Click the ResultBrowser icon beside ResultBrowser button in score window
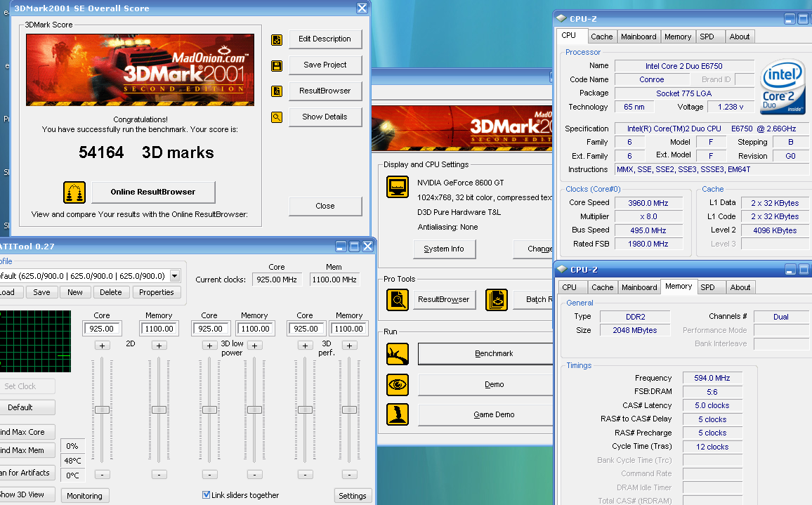 point(277,91)
